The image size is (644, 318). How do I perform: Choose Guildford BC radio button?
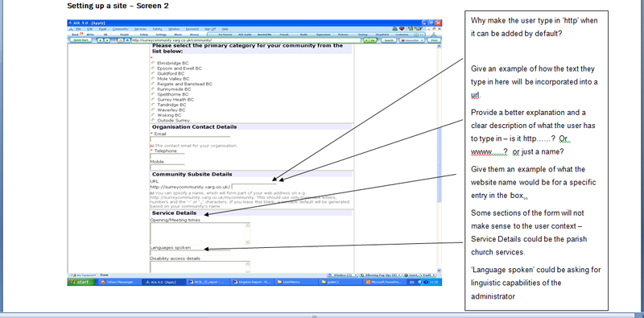click(x=153, y=73)
